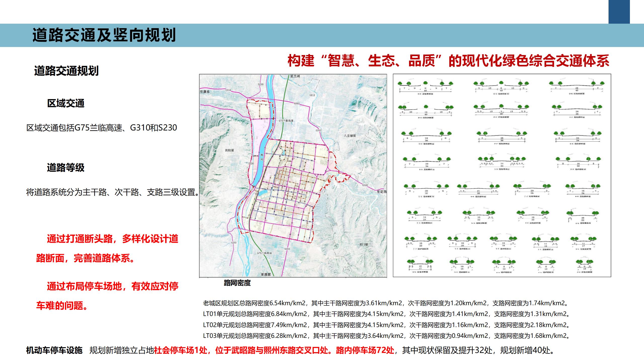Click the 至渭源 label on the map
Viewport: 644px width, 362px height.
266,275
